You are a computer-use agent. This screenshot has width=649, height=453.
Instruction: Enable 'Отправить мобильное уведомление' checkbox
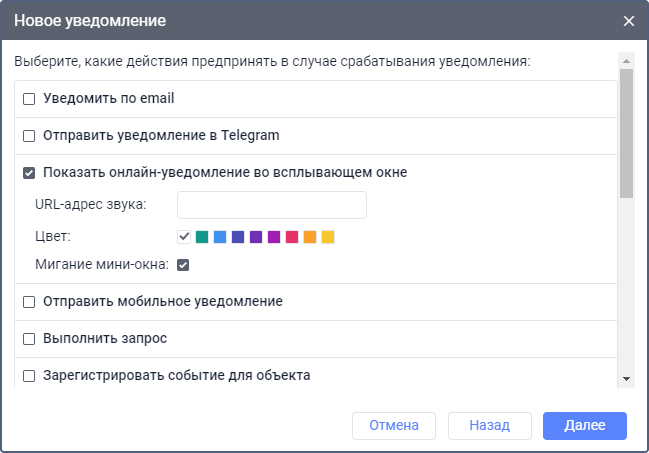(29, 301)
